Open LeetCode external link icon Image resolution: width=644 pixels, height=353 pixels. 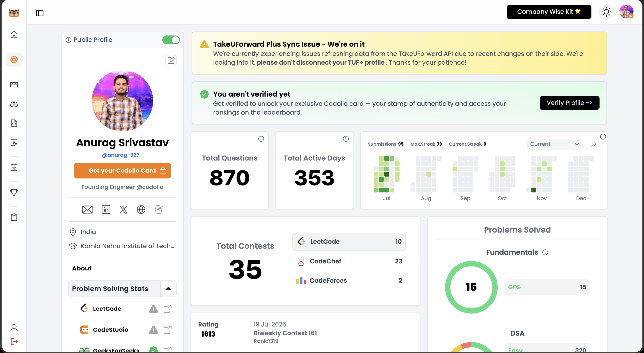click(x=168, y=309)
